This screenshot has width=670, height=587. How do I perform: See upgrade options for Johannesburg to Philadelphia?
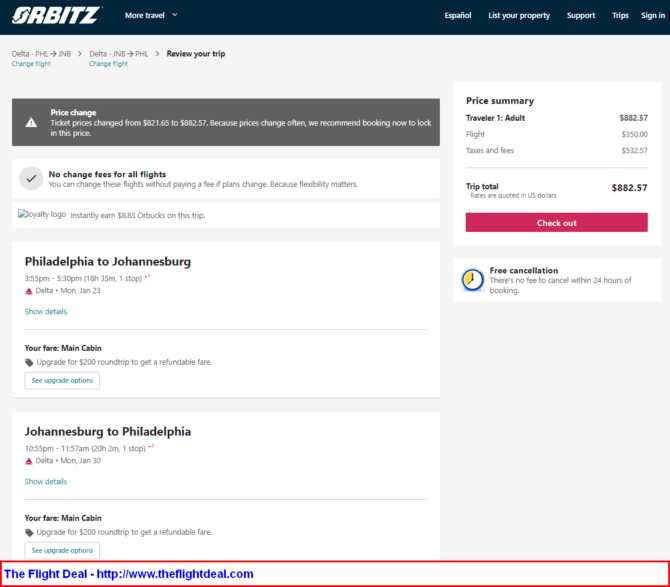[62, 550]
